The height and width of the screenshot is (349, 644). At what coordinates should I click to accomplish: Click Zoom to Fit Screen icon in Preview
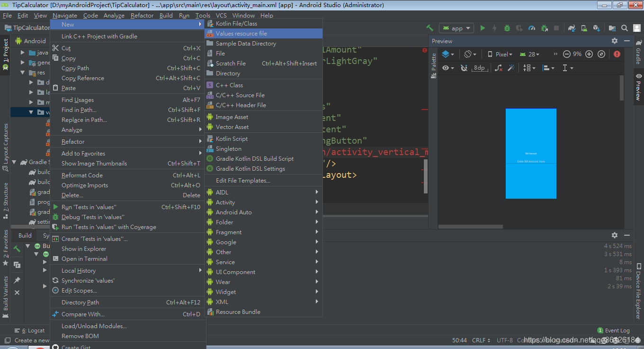point(601,54)
